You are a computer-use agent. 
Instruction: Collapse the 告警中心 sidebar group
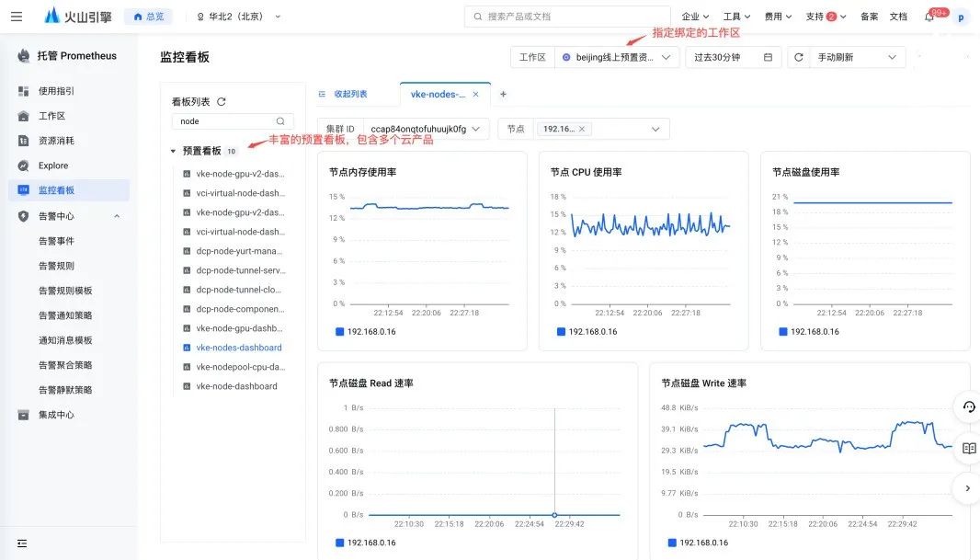click(117, 216)
